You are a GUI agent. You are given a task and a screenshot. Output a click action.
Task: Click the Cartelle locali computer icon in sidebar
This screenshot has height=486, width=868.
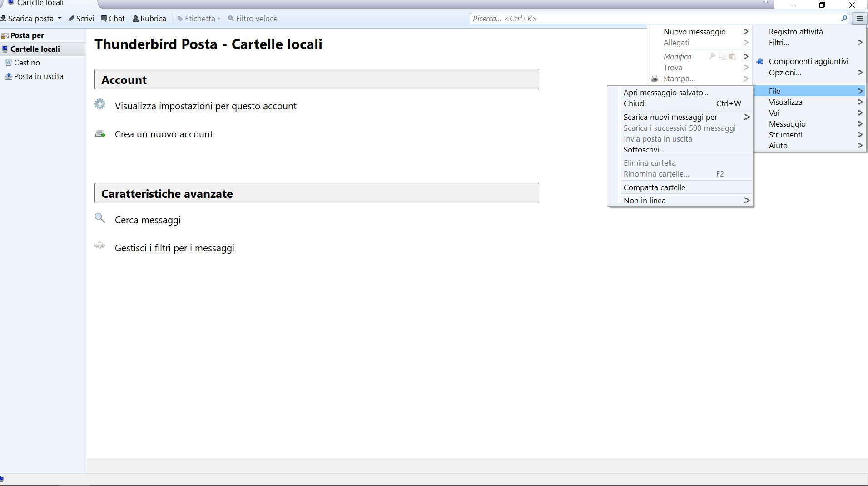[x=5, y=49]
